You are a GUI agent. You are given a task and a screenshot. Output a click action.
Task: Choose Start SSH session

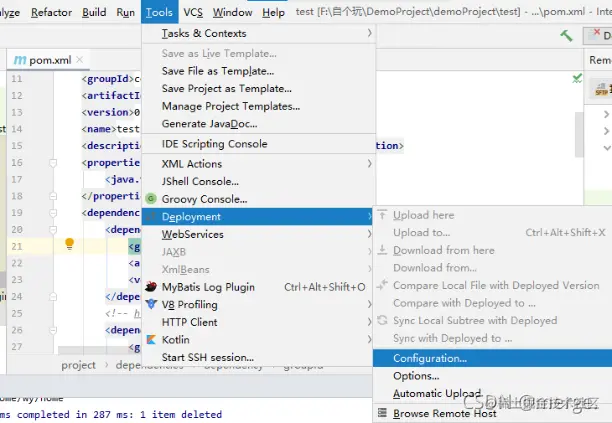[x=258, y=357]
